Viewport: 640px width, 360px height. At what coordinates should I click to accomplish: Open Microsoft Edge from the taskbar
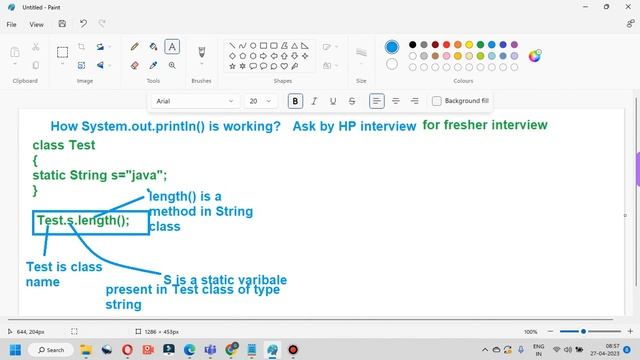click(189, 350)
